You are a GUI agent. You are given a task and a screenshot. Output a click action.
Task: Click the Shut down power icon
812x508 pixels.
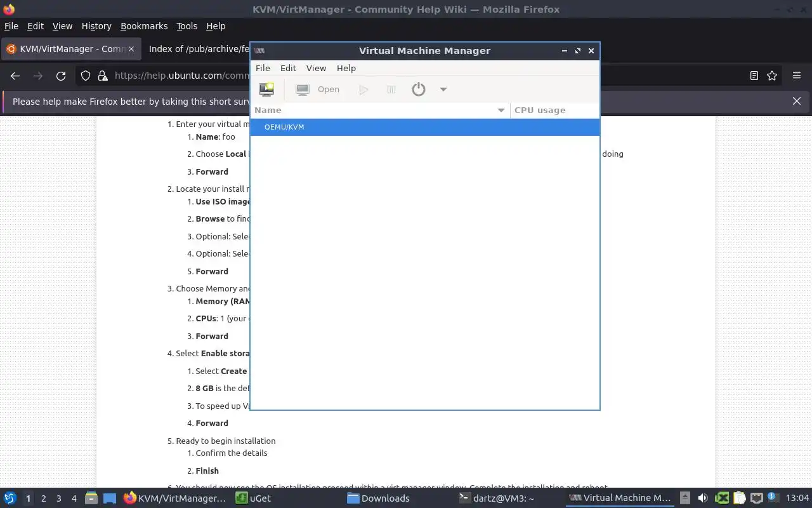point(419,90)
